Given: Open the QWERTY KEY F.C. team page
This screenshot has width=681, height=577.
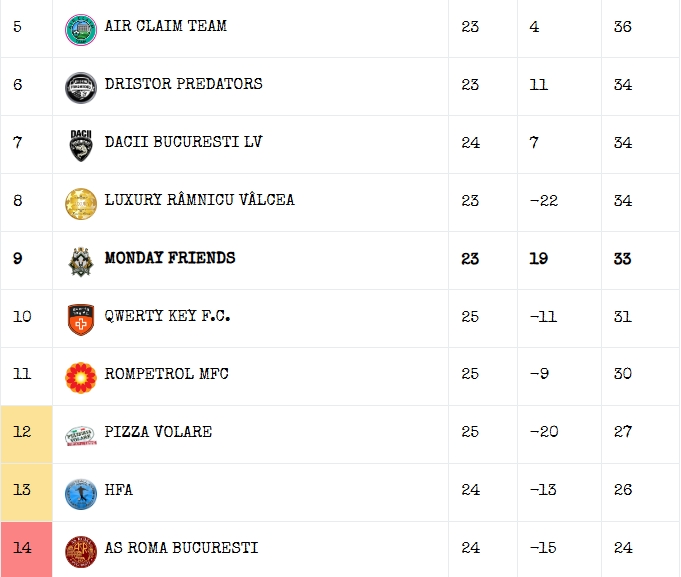Looking at the screenshot, I should [x=167, y=316].
